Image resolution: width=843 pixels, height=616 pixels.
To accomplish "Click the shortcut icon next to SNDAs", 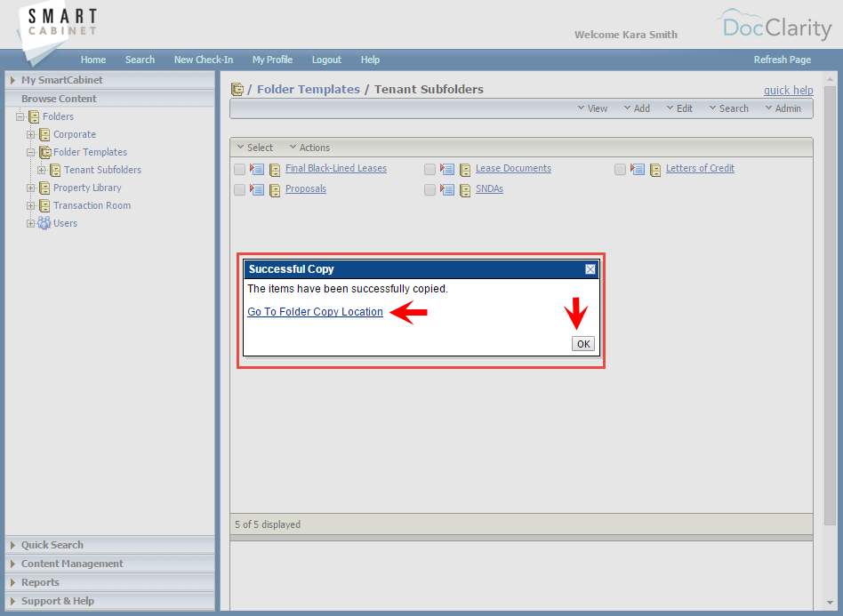I will [x=447, y=188].
